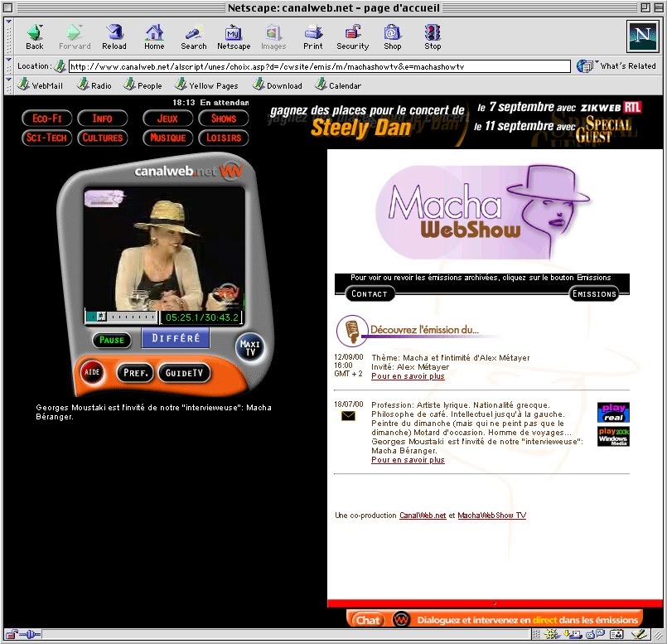The image size is (667, 644).
Task: Print the page using the Print icon
Action: point(313,36)
